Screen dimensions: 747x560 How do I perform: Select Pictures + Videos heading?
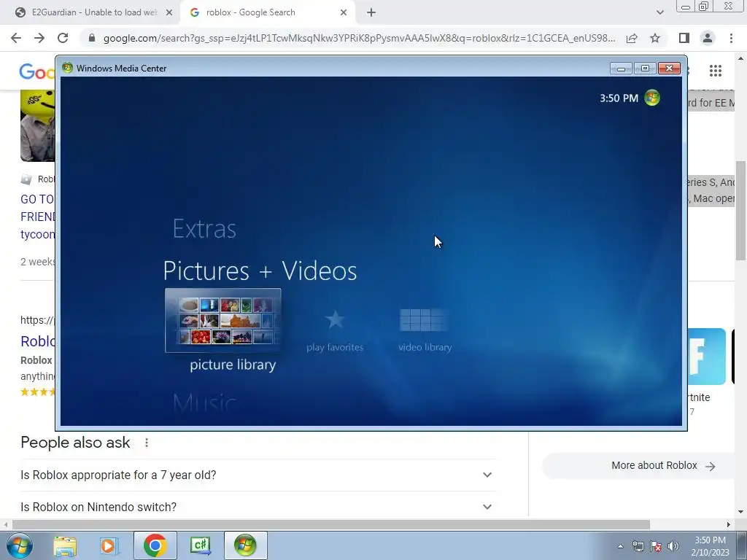(x=260, y=271)
